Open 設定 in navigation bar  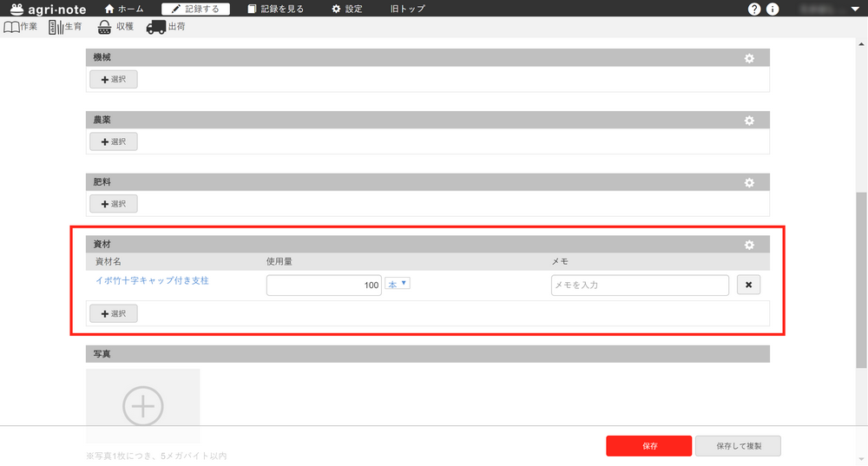(347, 9)
